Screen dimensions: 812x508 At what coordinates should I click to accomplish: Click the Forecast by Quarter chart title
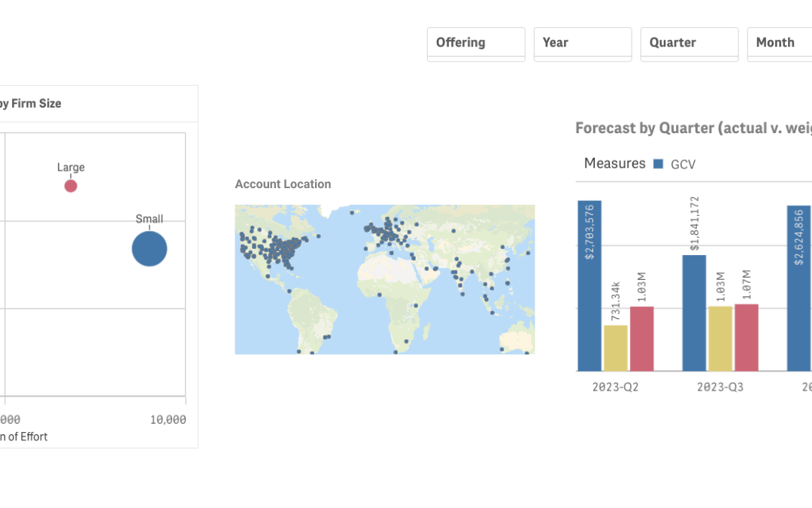pyautogui.click(x=693, y=128)
